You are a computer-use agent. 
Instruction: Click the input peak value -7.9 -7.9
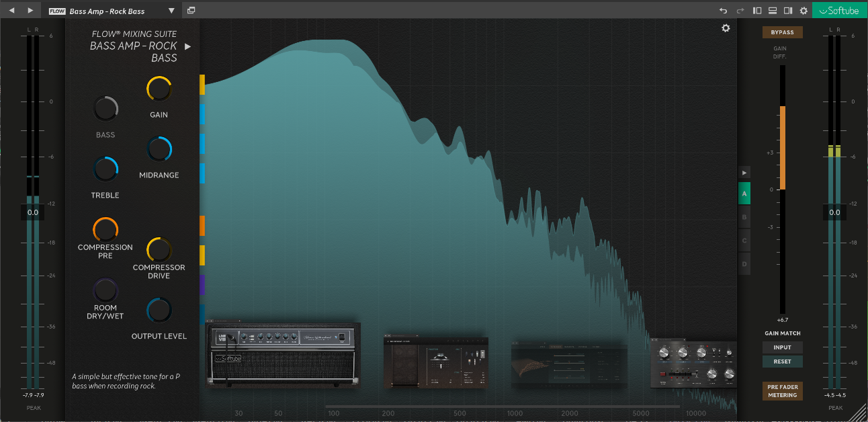click(x=33, y=395)
